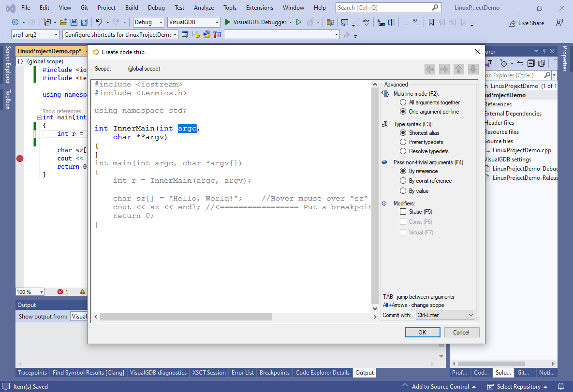Click Select Repository in status bar
Screen dimensions: 573x392
click(518, 387)
